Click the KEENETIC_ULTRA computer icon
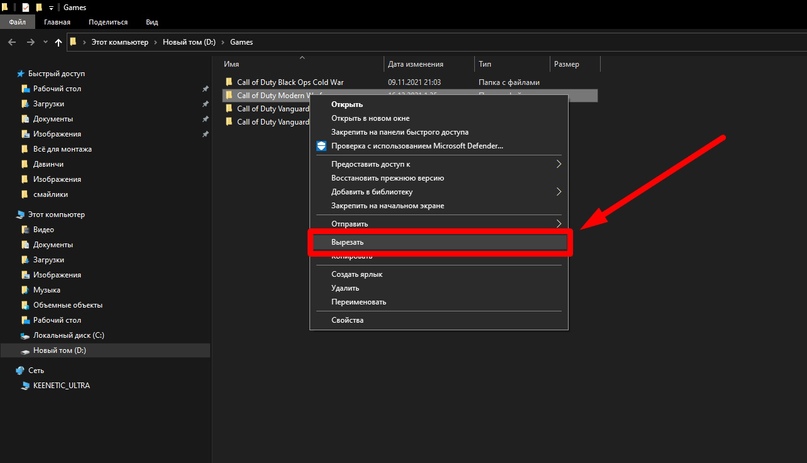 pyautogui.click(x=24, y=385)
